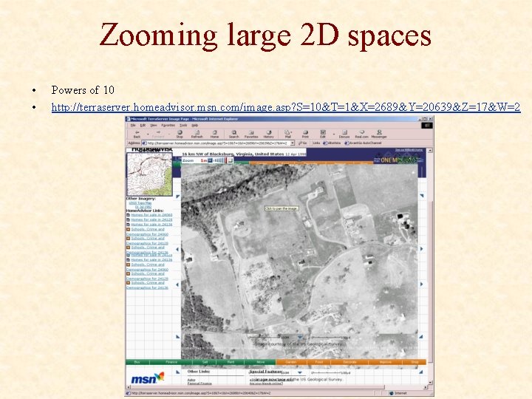The height and width of the screenshot is (399, 532).
Task: Click the vertical scrollbar up arrow
Action: pyautogui.click(x=430, y=150)
